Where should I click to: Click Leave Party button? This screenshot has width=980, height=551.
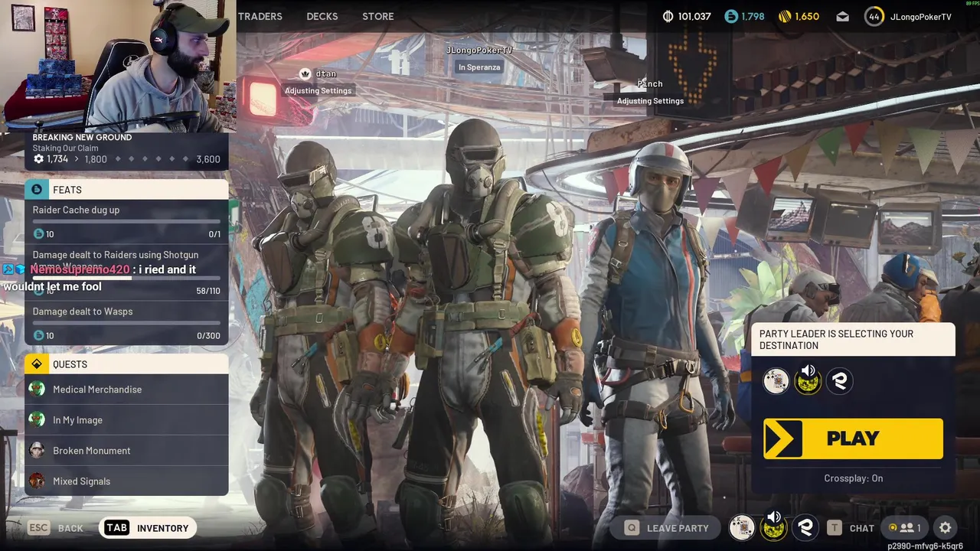click(666, 528)
